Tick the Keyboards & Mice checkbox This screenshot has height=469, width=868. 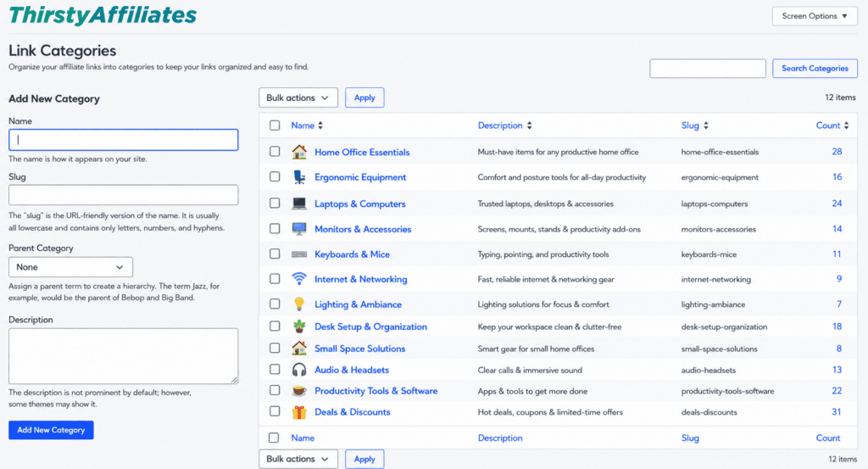(275, 254)
